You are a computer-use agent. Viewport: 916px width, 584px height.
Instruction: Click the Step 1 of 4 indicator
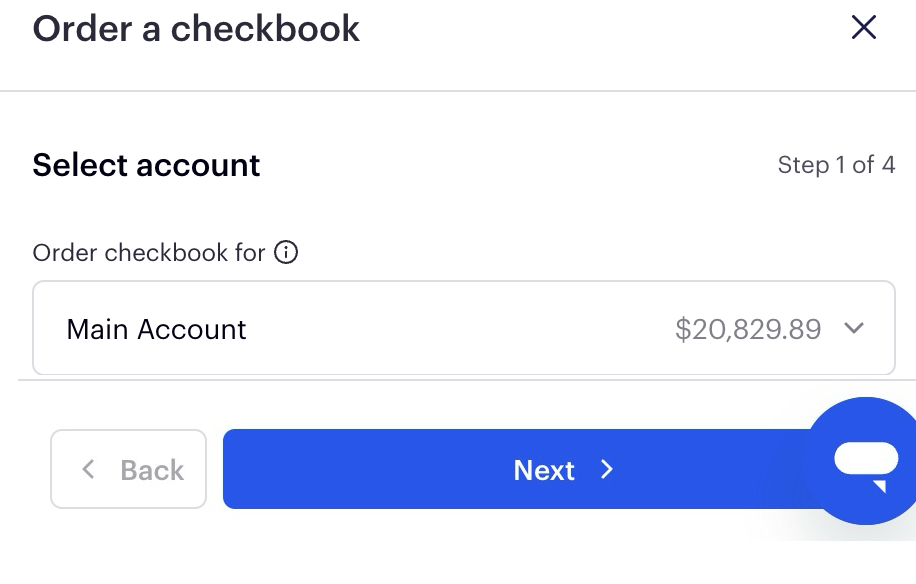(836, 165)
